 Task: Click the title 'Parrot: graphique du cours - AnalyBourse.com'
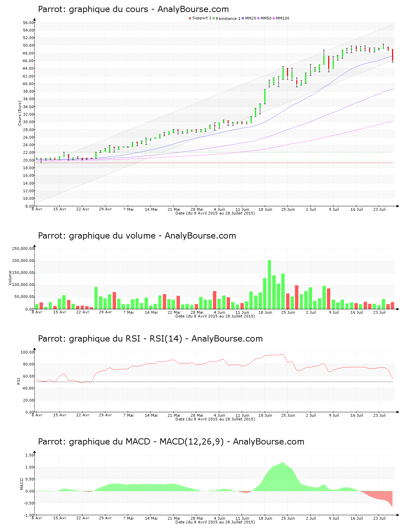(133, 9)
